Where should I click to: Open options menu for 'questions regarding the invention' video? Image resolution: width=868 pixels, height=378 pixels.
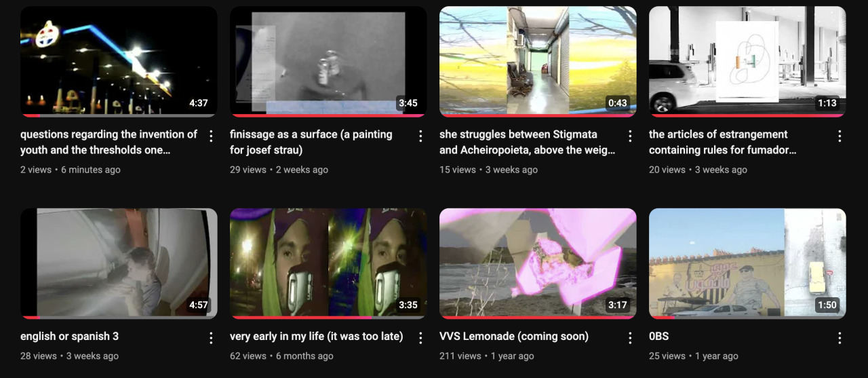pos(211,136)
